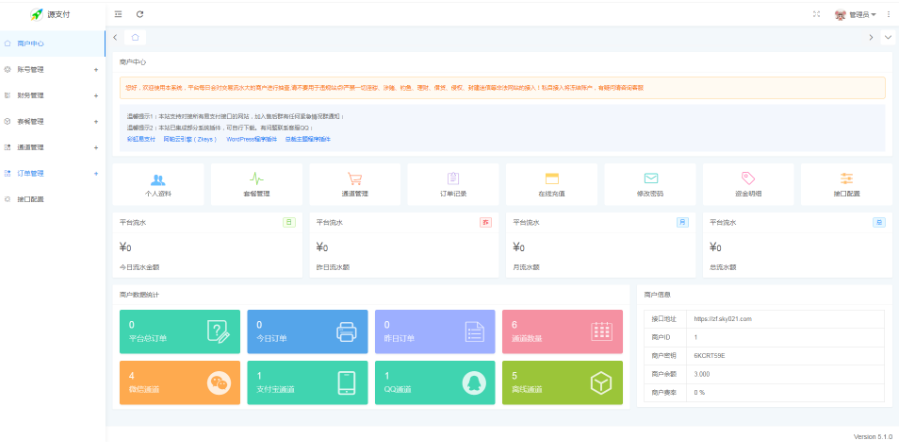Click the 资金明细 tag icon
910x445 pixels.
(x=748, y=180)
